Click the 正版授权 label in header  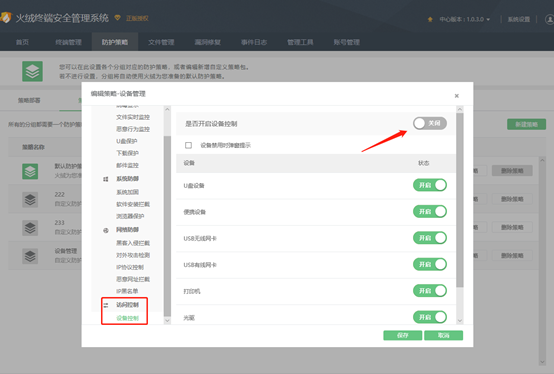[x=137, y=18]
